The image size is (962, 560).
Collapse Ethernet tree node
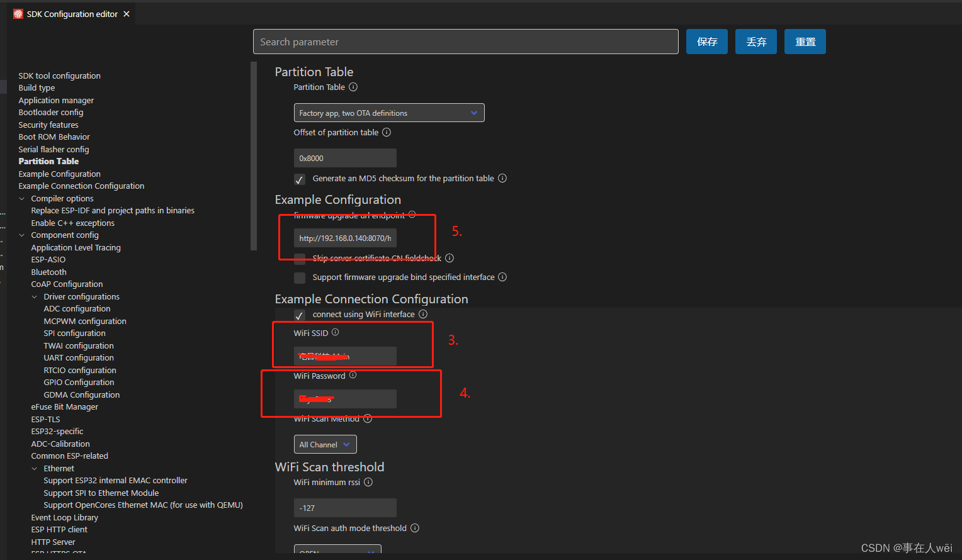click(35, 468)
